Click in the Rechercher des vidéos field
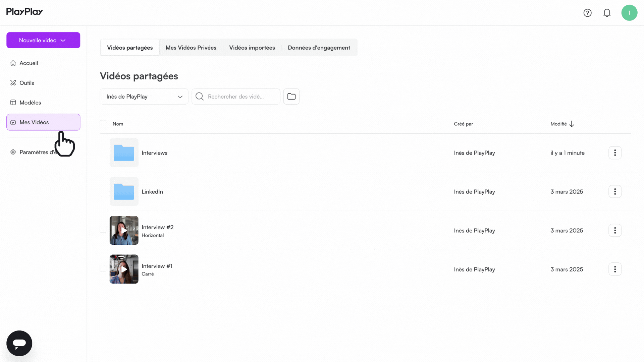This screenshot has height=362, width=644. click(236, 97)
